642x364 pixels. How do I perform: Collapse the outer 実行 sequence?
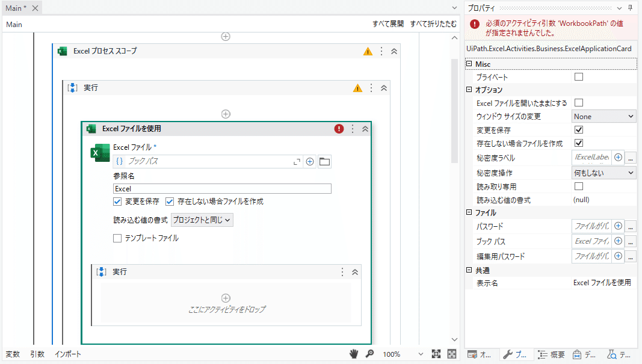click(384, 88)
